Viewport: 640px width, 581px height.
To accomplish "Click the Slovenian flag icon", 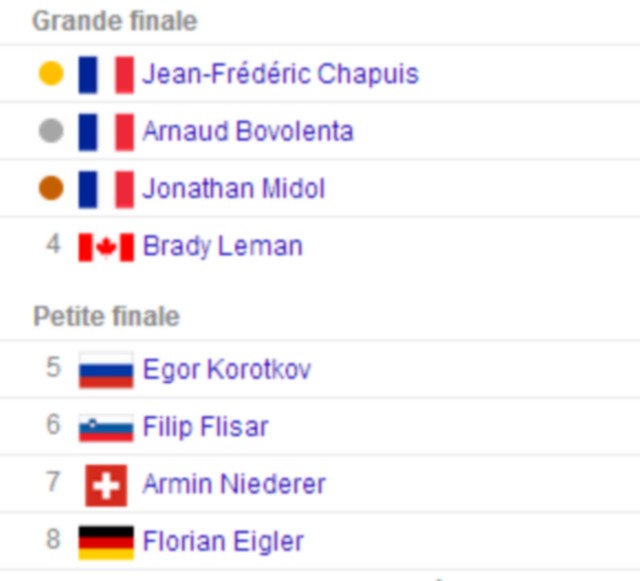I will tap(106, 427).
